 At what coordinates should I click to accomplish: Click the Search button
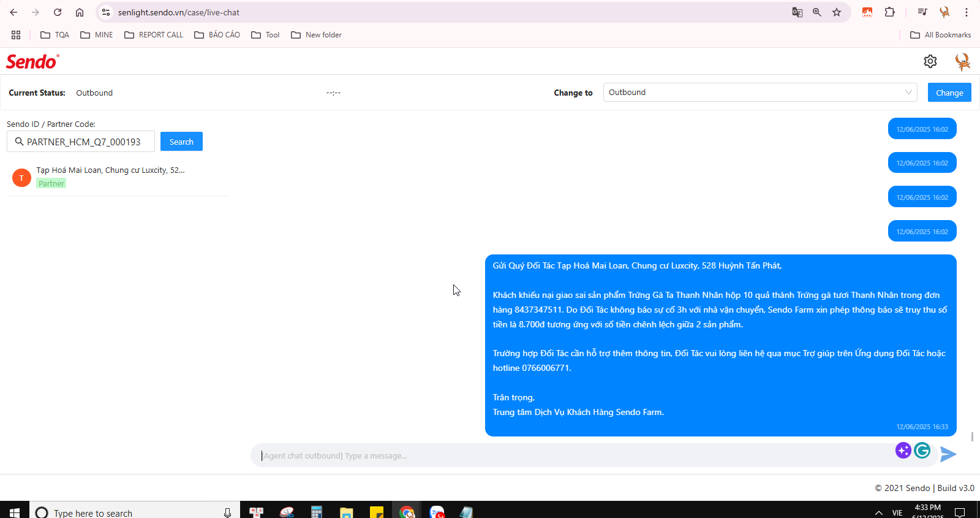click(x=181, y=142)
